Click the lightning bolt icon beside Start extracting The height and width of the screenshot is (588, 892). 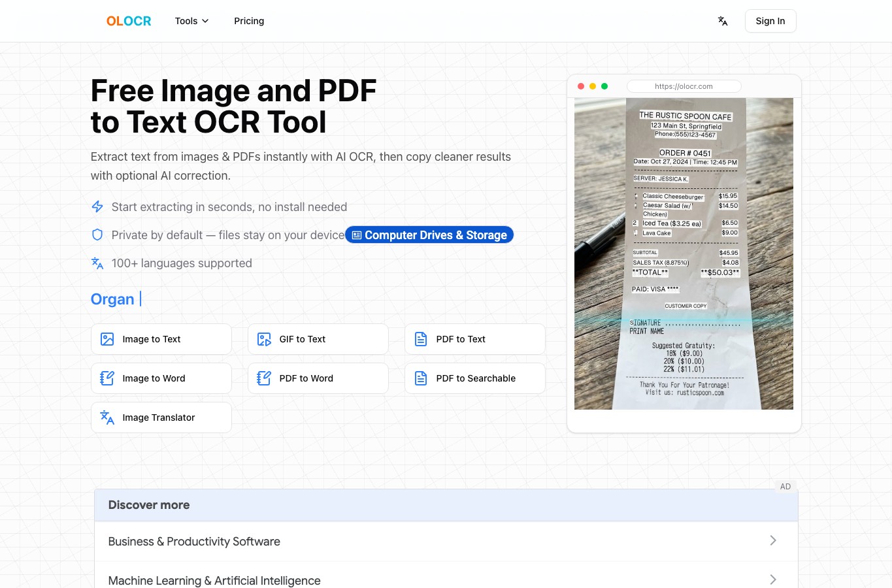tap(97, 206)
